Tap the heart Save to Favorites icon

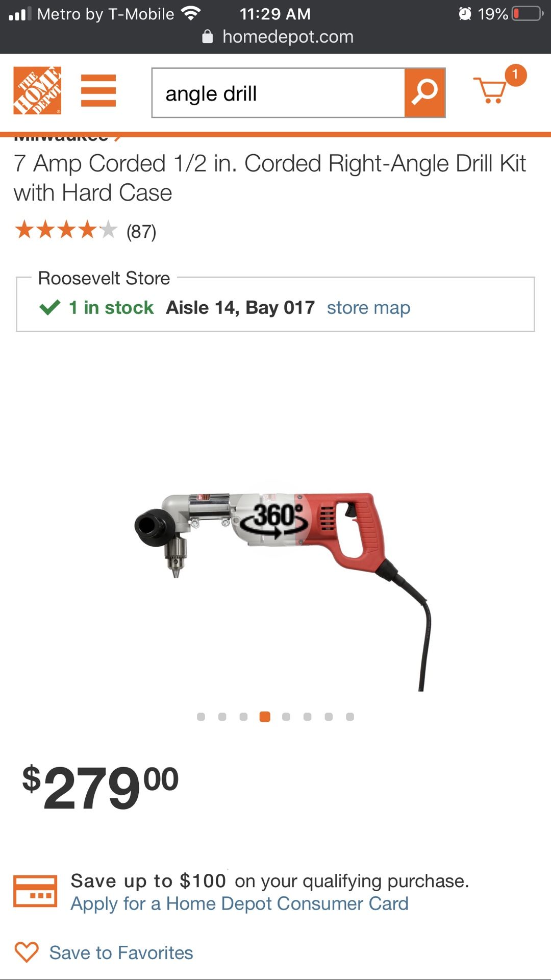27,952
